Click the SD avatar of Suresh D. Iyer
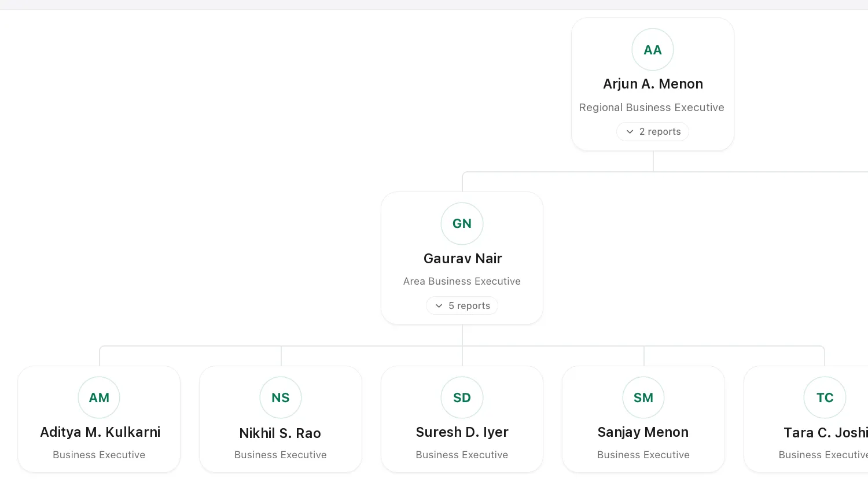Viewport: 868px width, 486px height. pyautogui.click(x=462, y=397)
